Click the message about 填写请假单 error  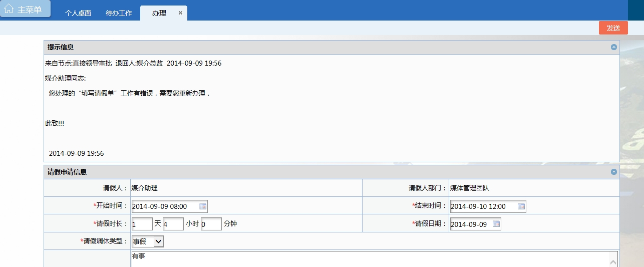point(129,93)
